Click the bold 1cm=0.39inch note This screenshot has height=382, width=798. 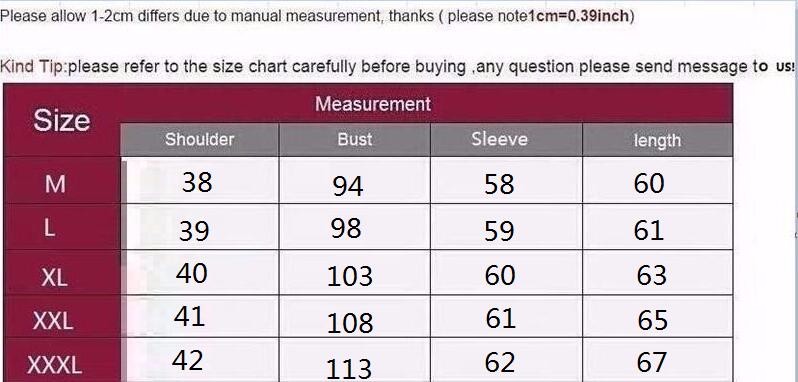[578, 16]
